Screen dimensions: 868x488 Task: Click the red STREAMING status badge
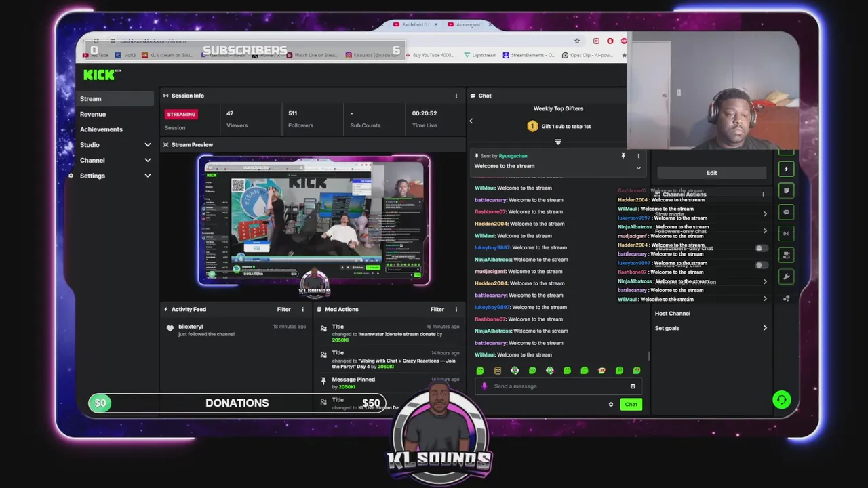[x=181, y=115]
